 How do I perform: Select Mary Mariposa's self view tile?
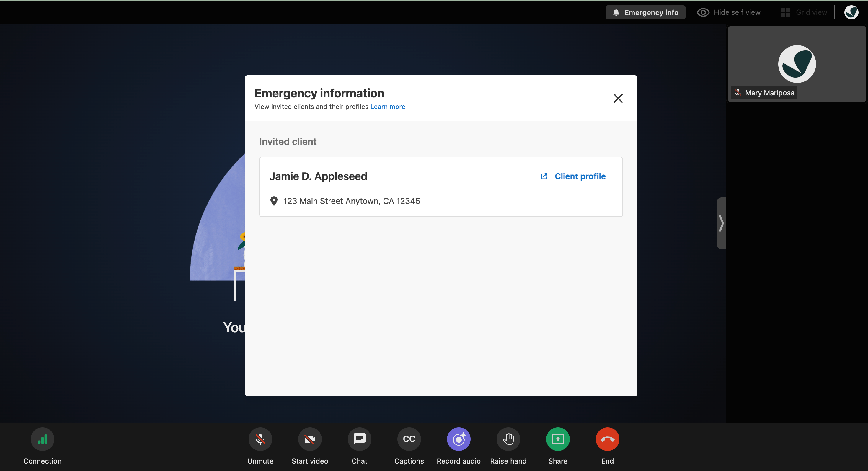tap(797, 64)
